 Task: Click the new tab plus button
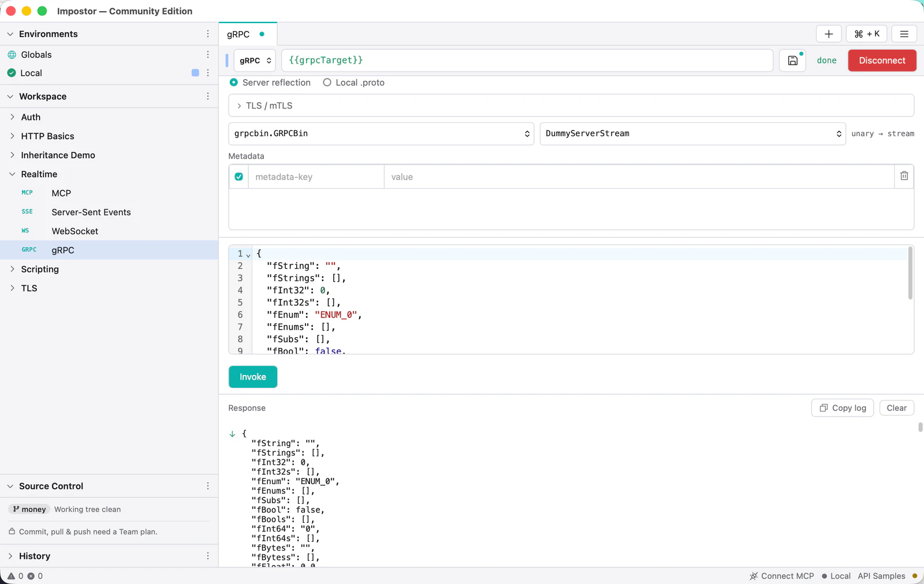pos(829,34)
